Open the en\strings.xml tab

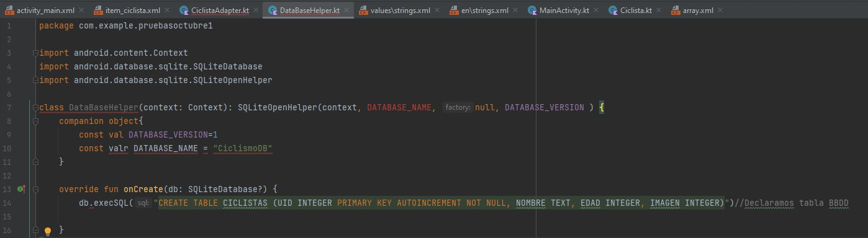pos(485,11)
